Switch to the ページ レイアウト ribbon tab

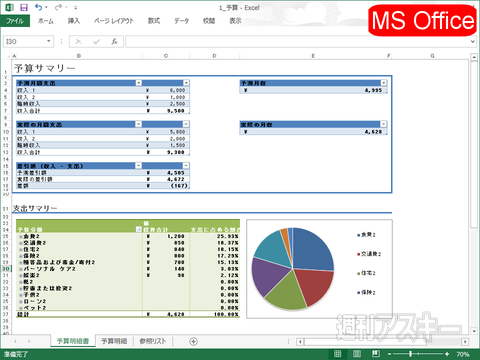coord(113,21)
